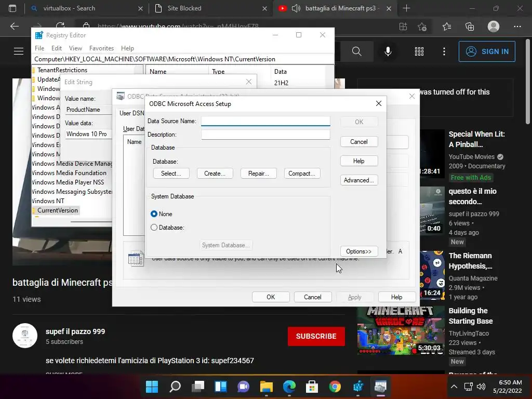
Task: Open Advanced... options in Access Setup
Action: [359, 180]
